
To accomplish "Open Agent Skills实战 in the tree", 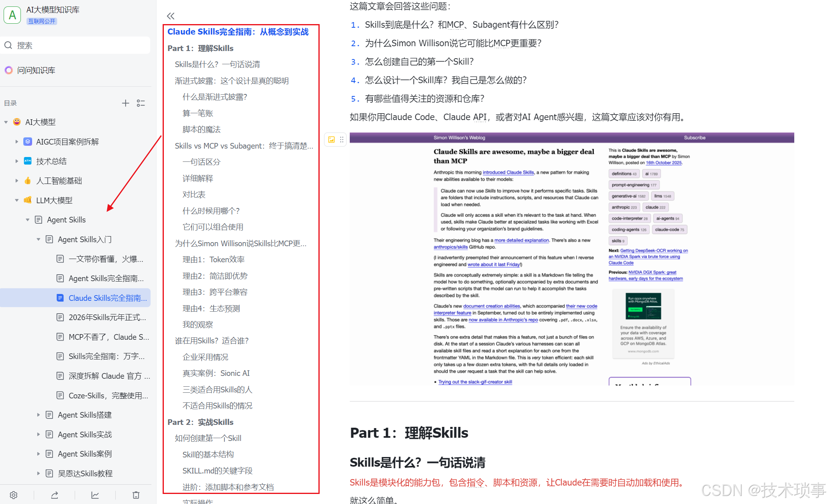I will 85,435.
